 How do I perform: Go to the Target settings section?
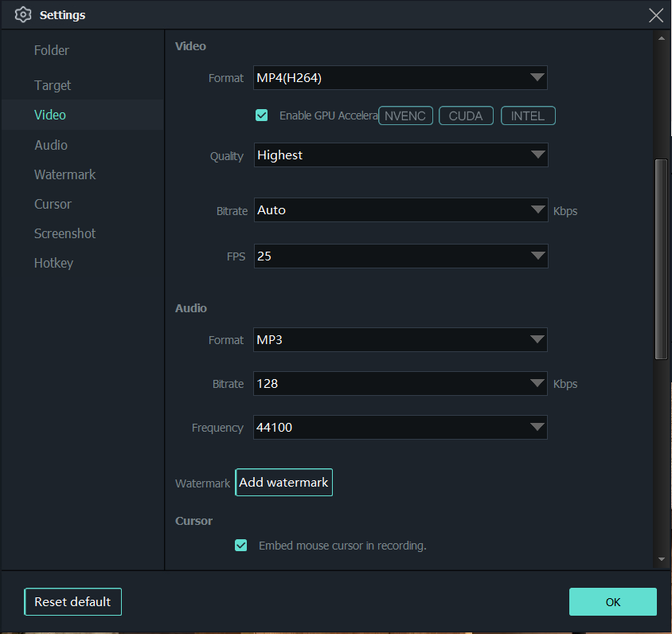tap(53, 85)
